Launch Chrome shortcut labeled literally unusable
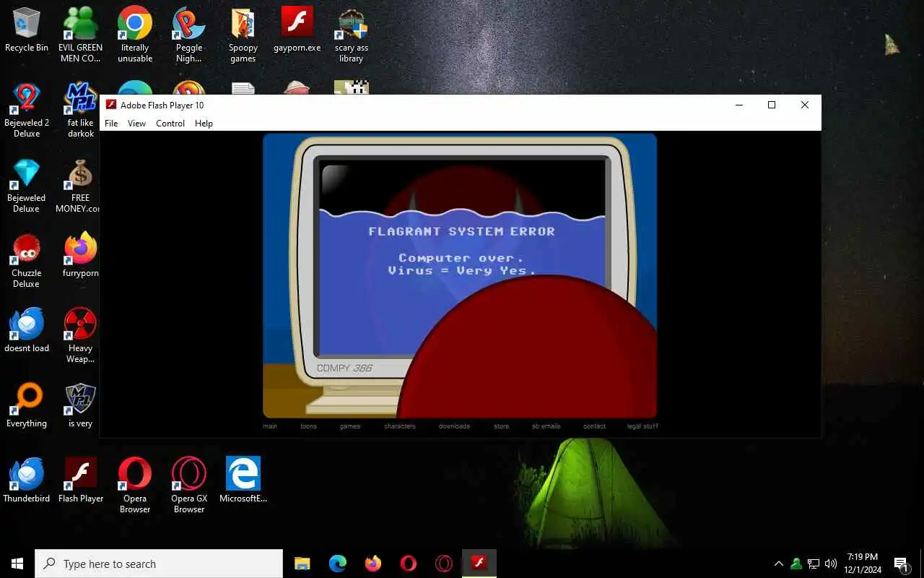The image size is (924, 578). (x=135, y=34)
